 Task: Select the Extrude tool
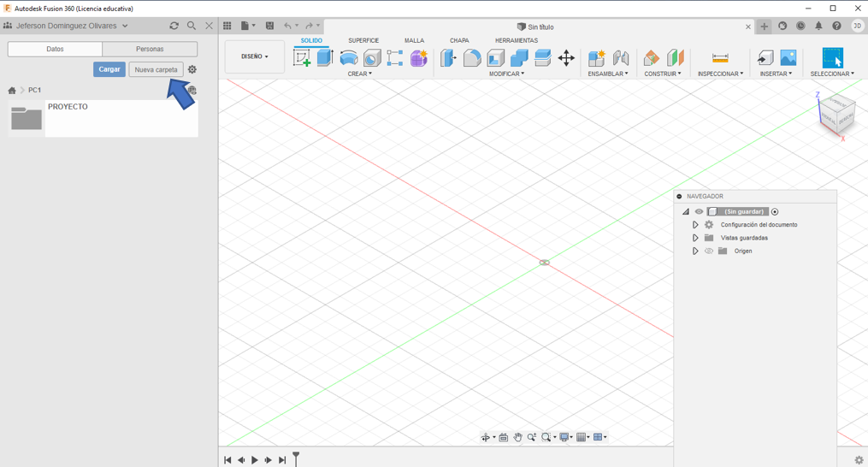point(325,57)
